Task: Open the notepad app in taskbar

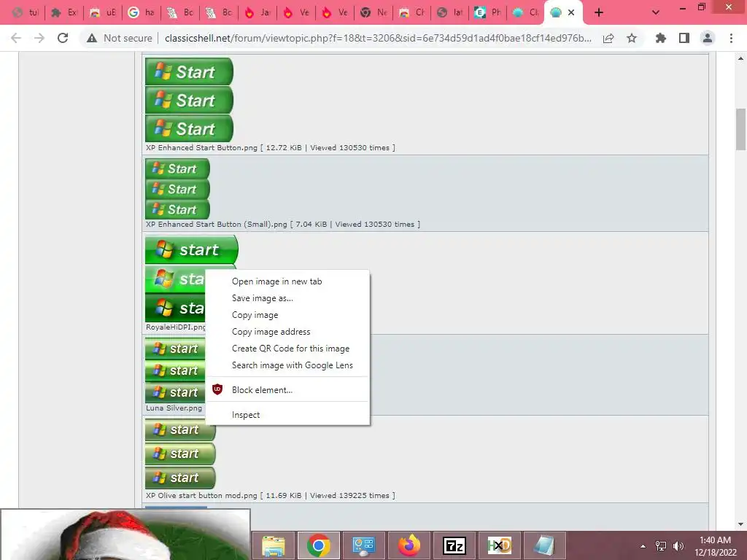Action: point(544,545)
